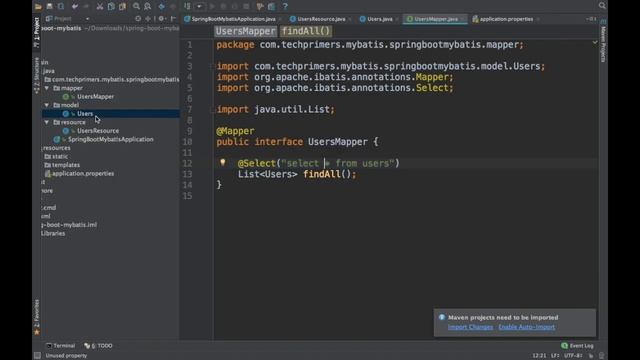
Task: Click the Open folder toolbar icon
Action: click(38, 6)
